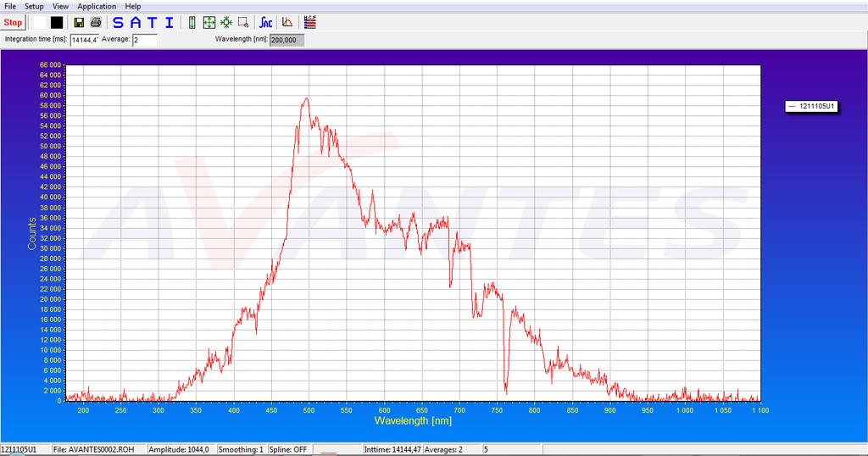Switch to Irradiance mode with I icon

(x=169, y=23)
